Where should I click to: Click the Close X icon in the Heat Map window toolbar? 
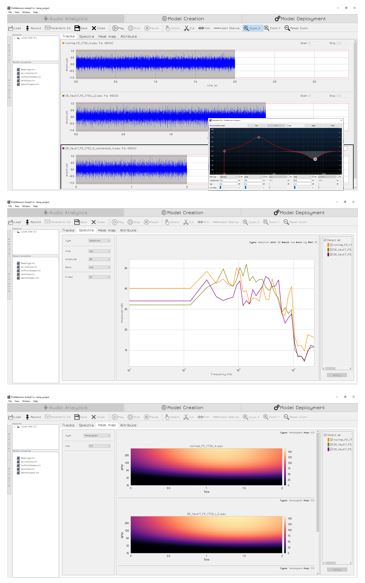point(94,417)
